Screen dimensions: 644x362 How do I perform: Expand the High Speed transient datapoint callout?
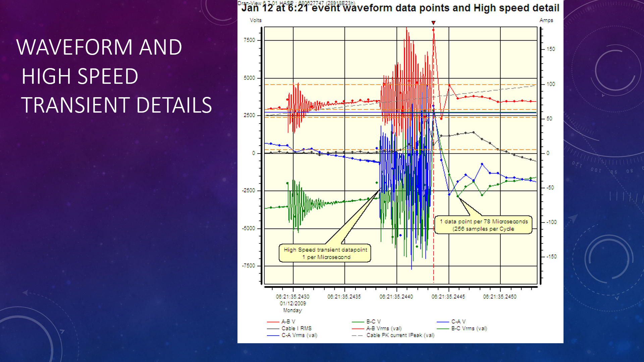click(325, 253)
